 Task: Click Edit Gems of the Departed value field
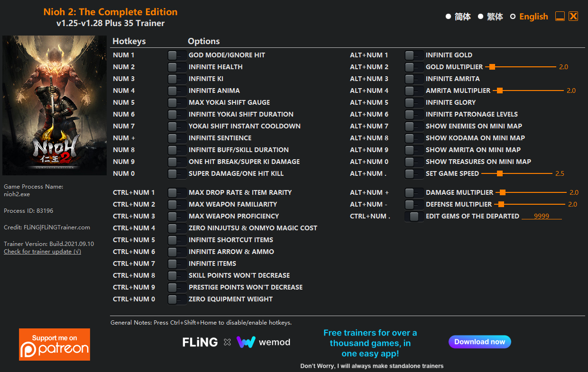pyautogui.click(x=541, y=216)
